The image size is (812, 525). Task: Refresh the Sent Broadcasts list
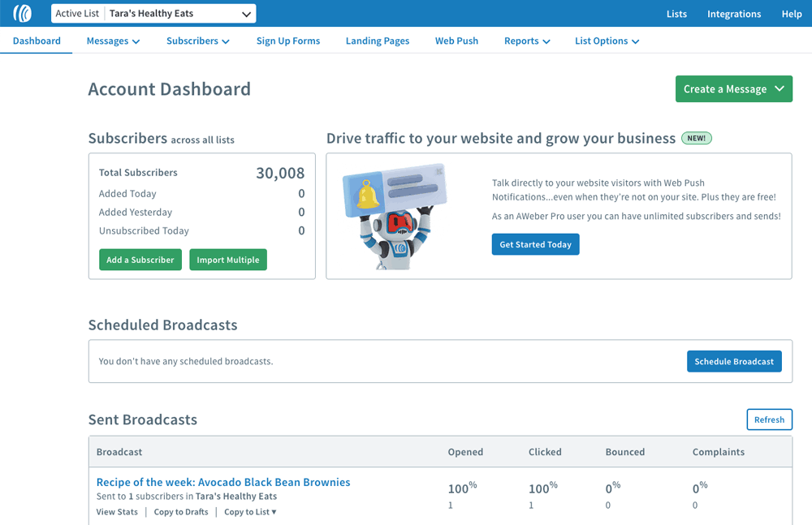pos(769,420)
